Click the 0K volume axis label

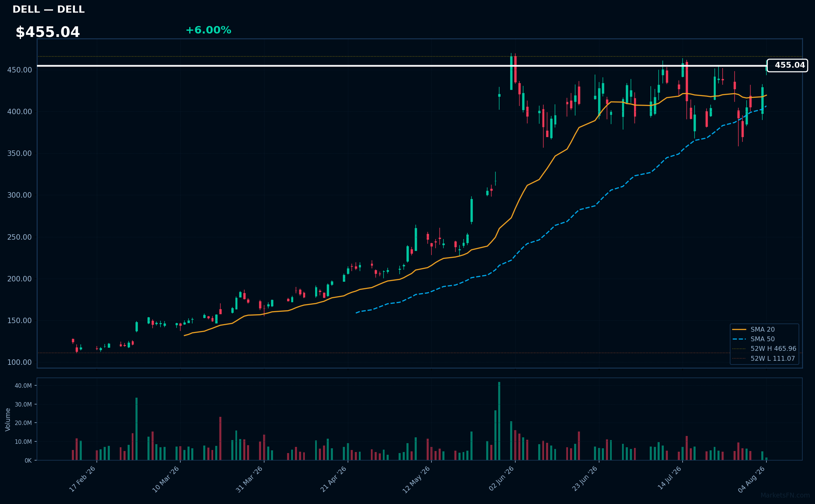28,460
